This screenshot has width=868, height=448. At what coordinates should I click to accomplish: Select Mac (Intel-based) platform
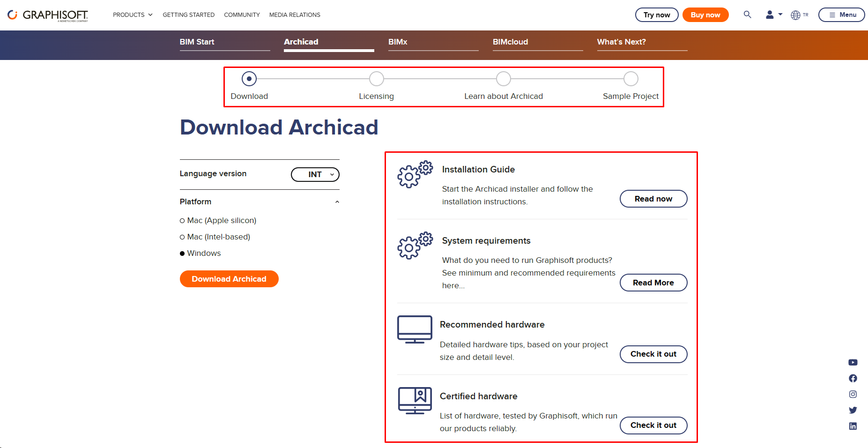pyautogui.click(x=215, y=237)
